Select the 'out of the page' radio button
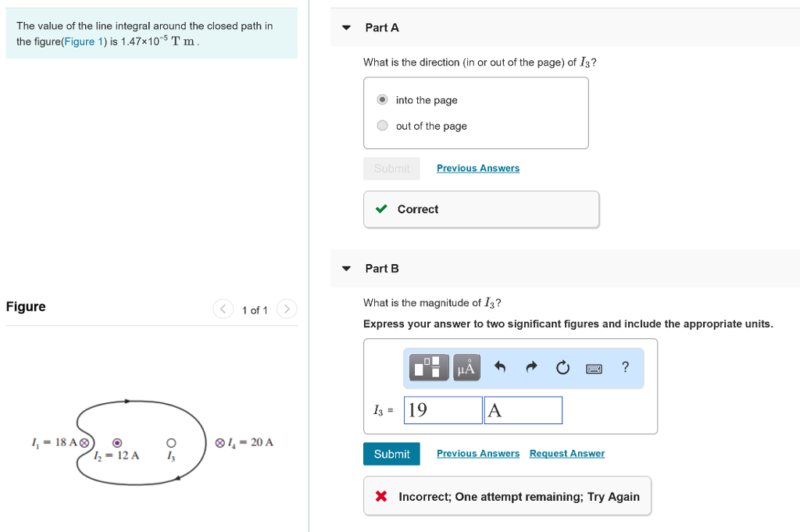 [x=382, y=125]
